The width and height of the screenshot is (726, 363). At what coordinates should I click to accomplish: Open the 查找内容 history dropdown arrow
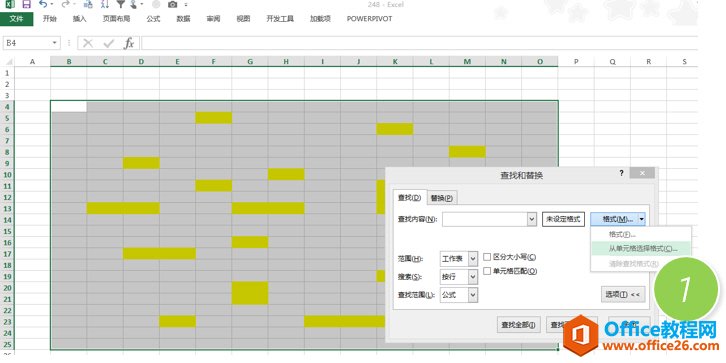click(532, 219)
